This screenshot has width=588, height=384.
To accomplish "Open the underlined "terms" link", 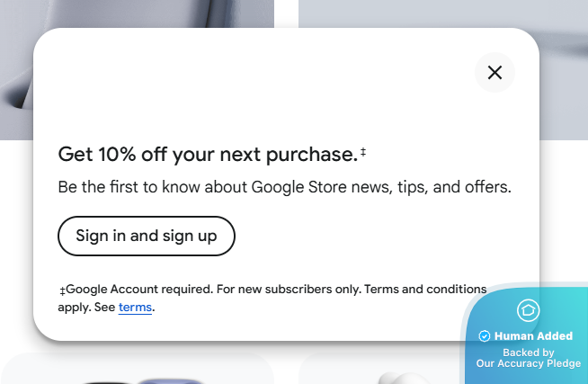I will point(135,308).
